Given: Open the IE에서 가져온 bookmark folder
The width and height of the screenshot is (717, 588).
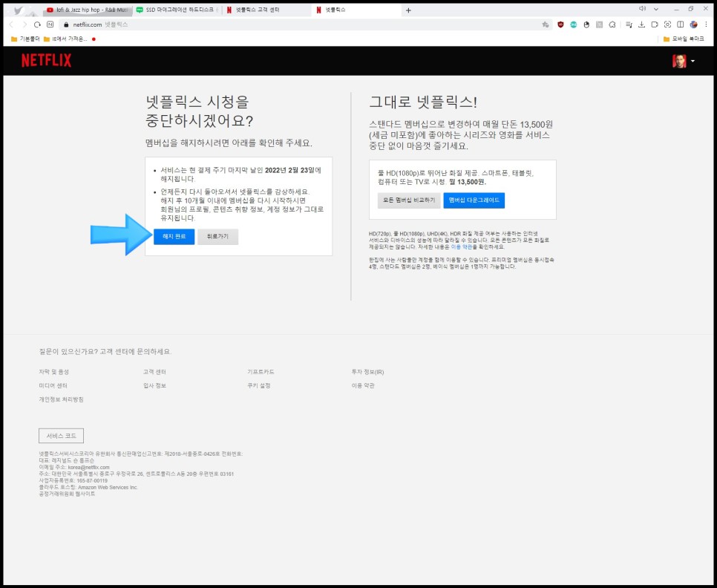Looking at the screenshot, I should (x=65, y=39).
